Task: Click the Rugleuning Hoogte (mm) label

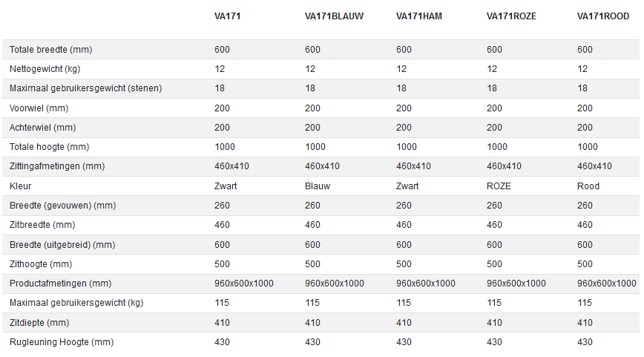Action: click(62, 342)
